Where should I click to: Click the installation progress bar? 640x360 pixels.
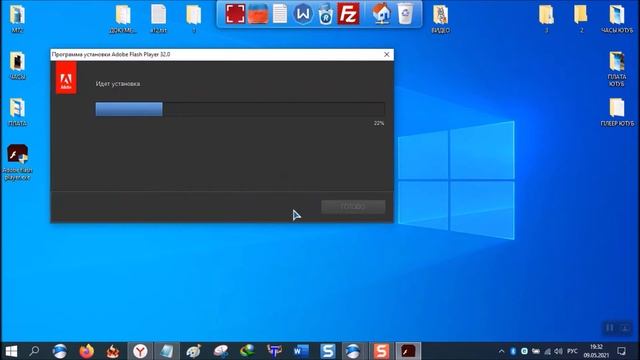[x=240, y=109]
